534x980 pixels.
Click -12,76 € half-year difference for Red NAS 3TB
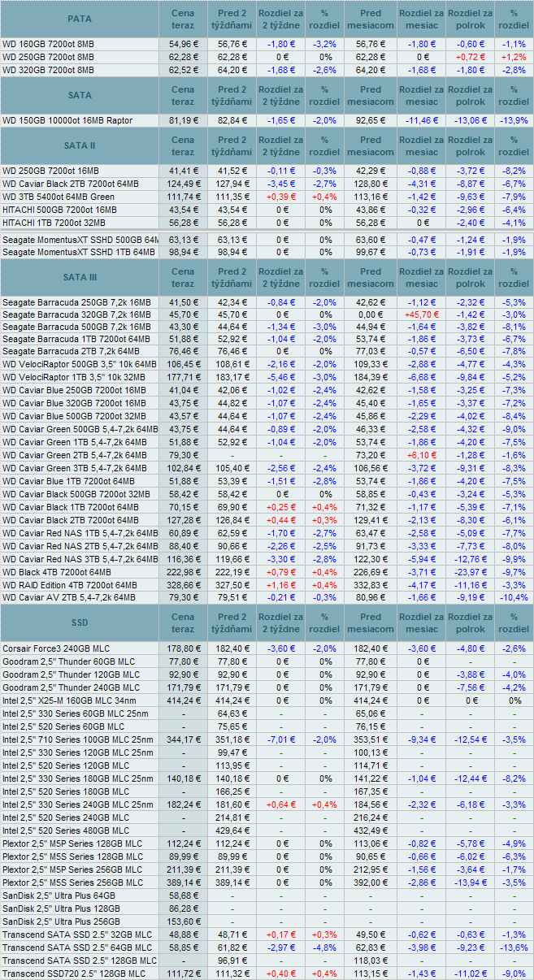tap(470, 558)
